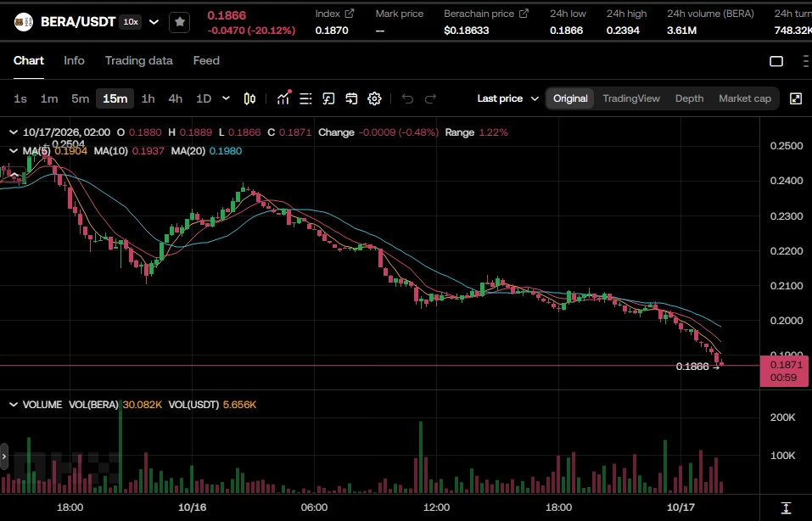812x521 pixels.
Task: Add BERA/USDT to favorites with star
Action: click(179, 22)
